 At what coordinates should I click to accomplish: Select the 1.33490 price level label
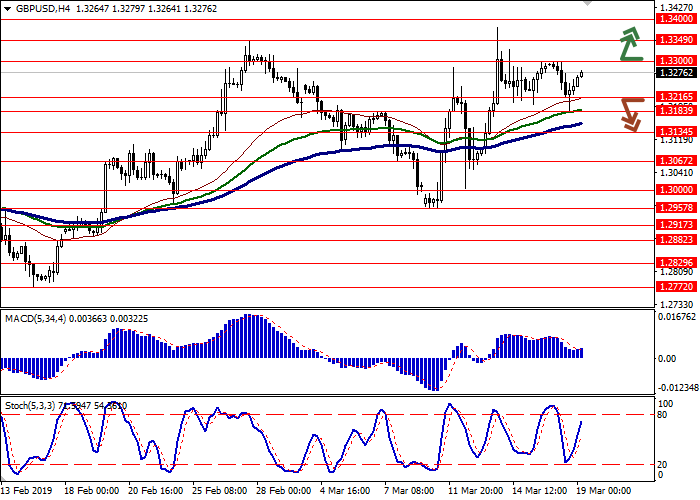(676, 41)
